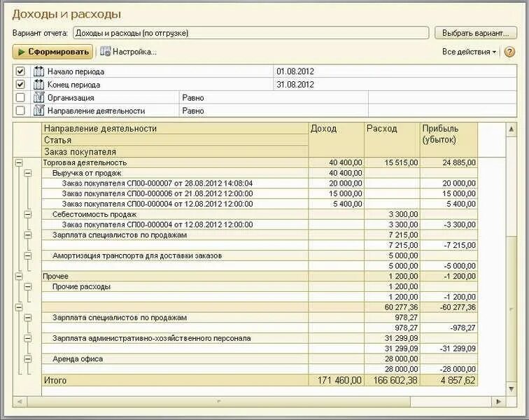
Task: Click the down arrow of the vertical scrollbar
Action: [x=512, y=388]
